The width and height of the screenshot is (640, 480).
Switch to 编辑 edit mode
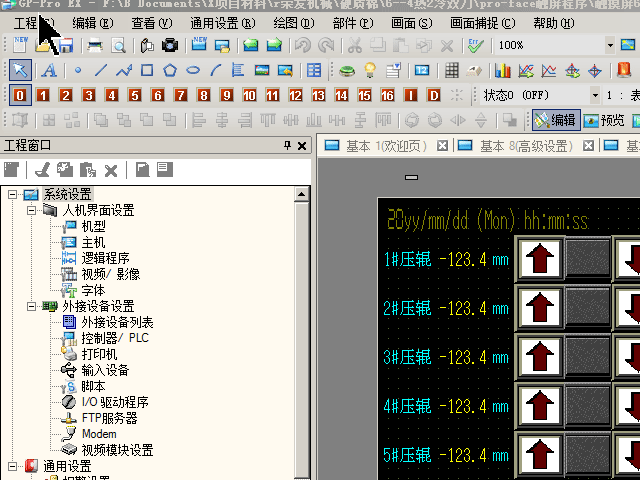pos(554,120)
